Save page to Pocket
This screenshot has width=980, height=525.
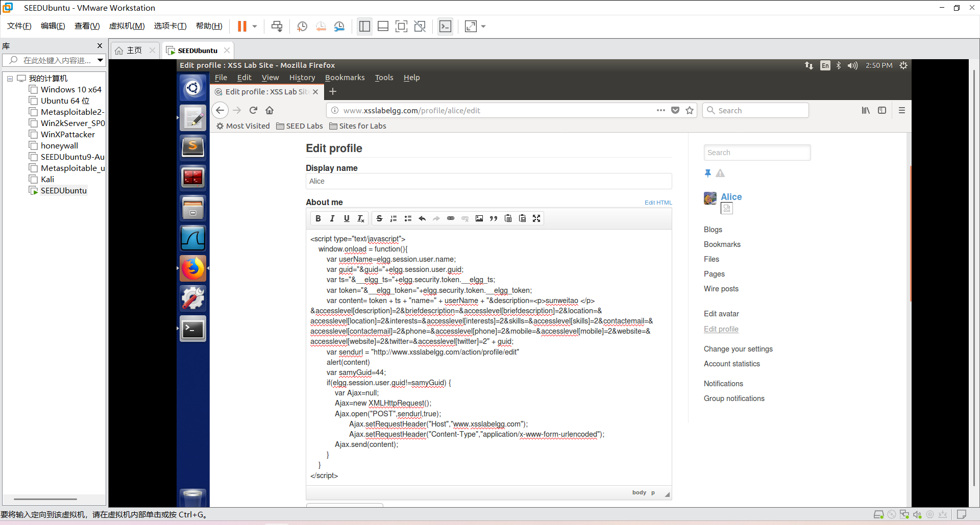click(675, 110)
